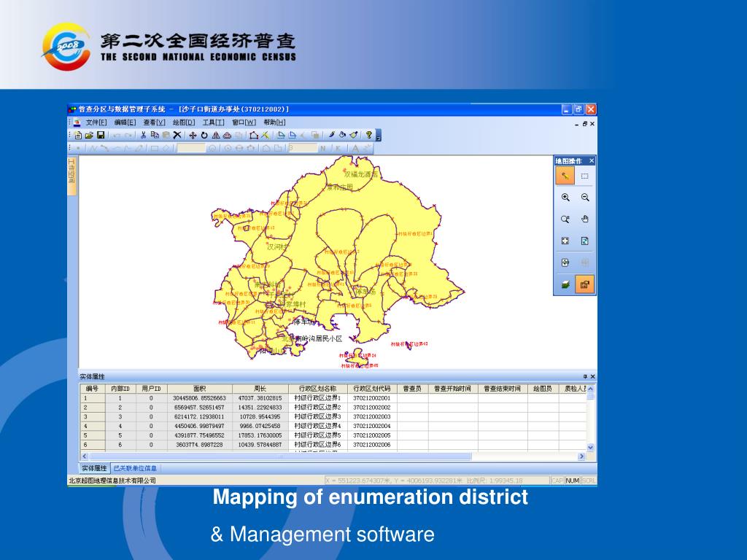
Task: Click the map label 双福龙酒店
Action: point(361,174)
